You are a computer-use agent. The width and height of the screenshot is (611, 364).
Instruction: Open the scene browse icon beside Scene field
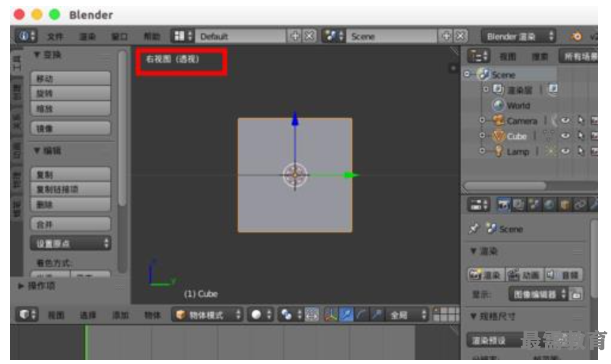click(x=334, y=36)
